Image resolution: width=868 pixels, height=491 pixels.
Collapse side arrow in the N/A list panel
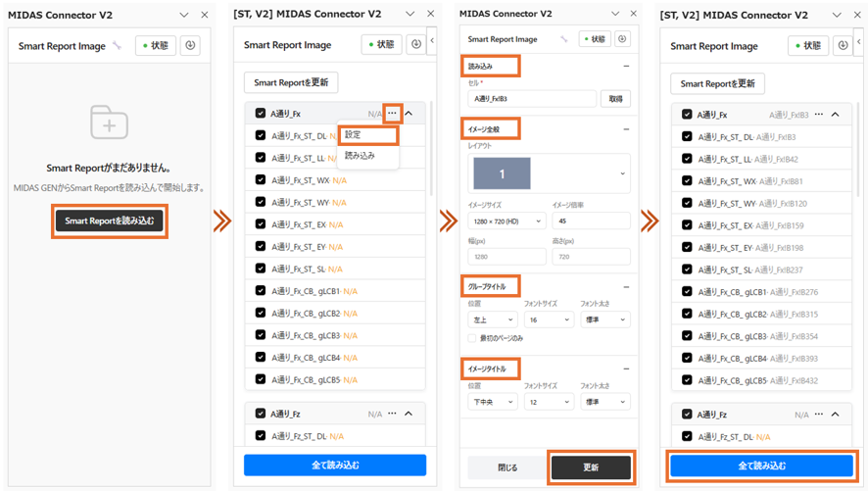(x=432, y=40)
